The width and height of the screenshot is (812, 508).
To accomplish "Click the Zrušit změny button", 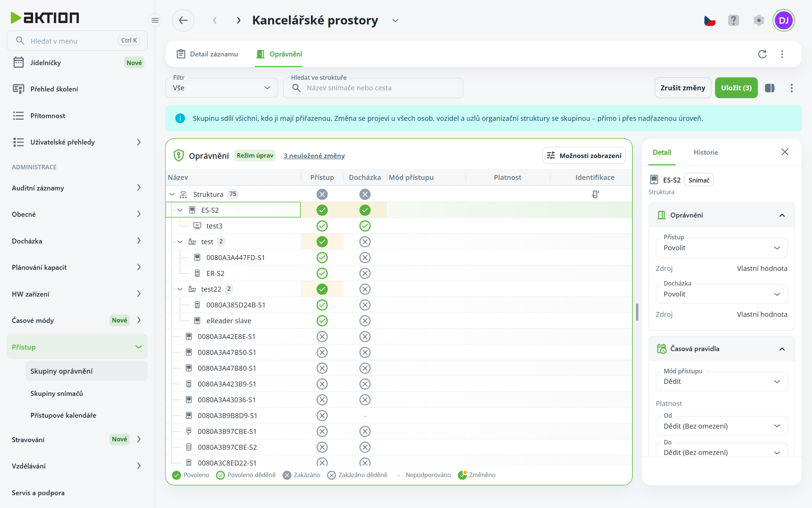I will [683, 88].
